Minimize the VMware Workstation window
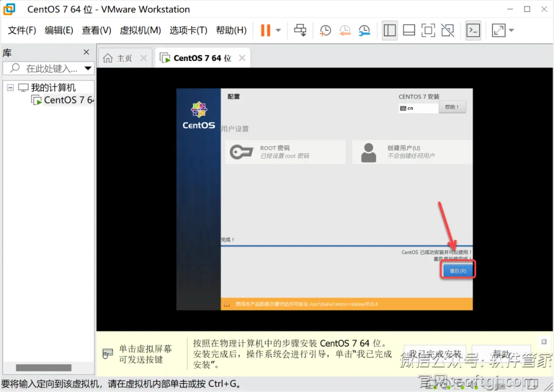Screen dimensions: 554x392 click(510, 9)
